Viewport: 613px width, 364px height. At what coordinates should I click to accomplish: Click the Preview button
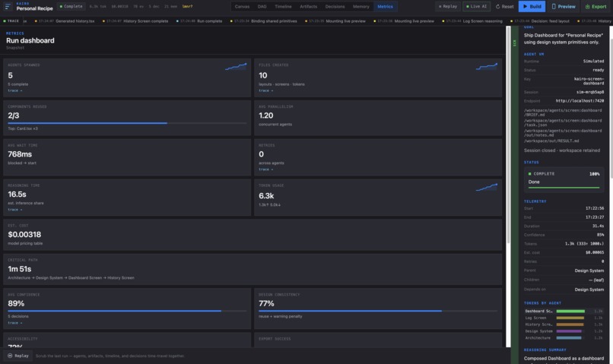click(564, 6)
